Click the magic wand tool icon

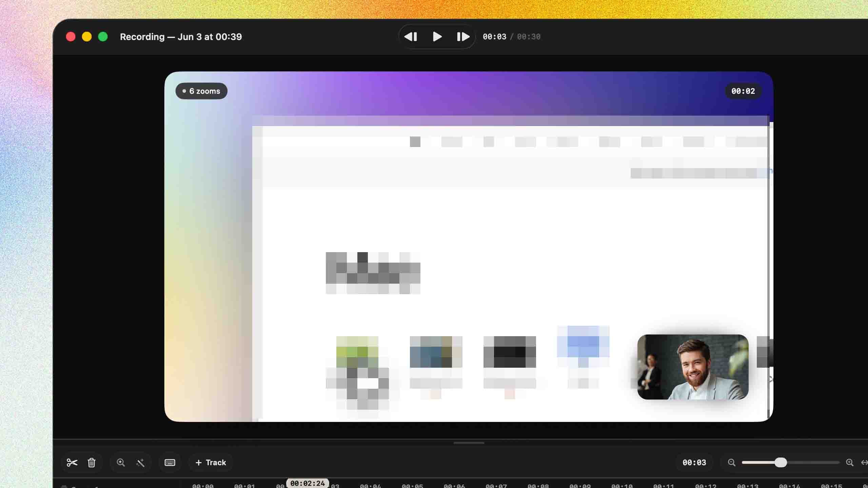[140, 463]
